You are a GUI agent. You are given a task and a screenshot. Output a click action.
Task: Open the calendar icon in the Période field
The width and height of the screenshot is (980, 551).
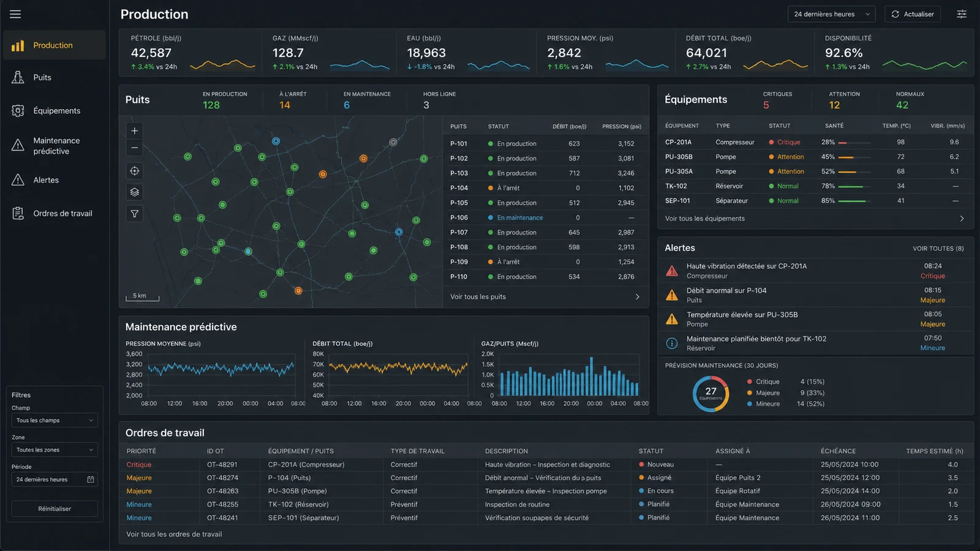(91, 479)
